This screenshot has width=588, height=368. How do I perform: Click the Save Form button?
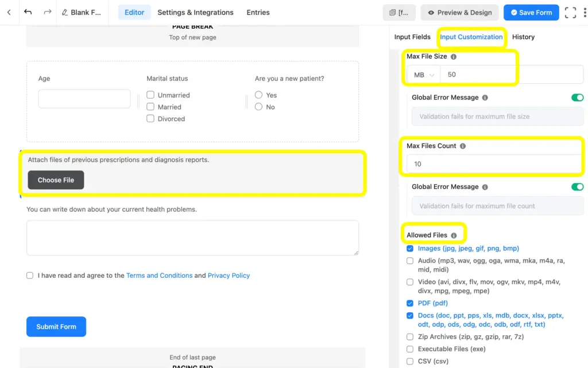531,12
